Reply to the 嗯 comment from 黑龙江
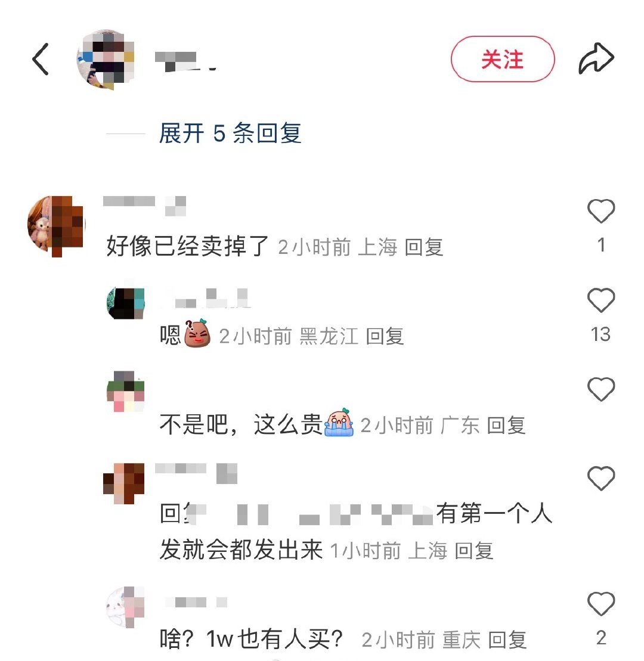Screen dimensions: 644x661 [385, 336]
